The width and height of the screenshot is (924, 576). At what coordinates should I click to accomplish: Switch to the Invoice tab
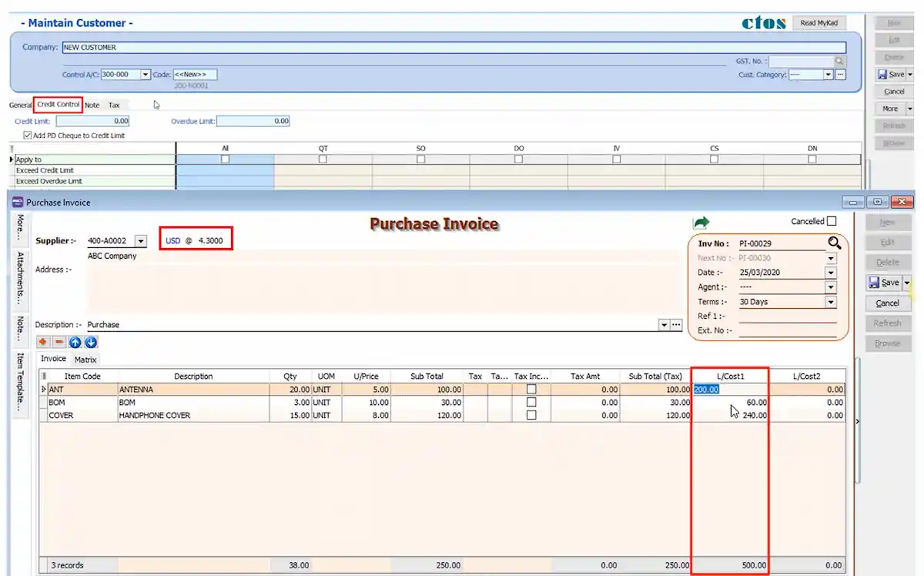(53, 359)
